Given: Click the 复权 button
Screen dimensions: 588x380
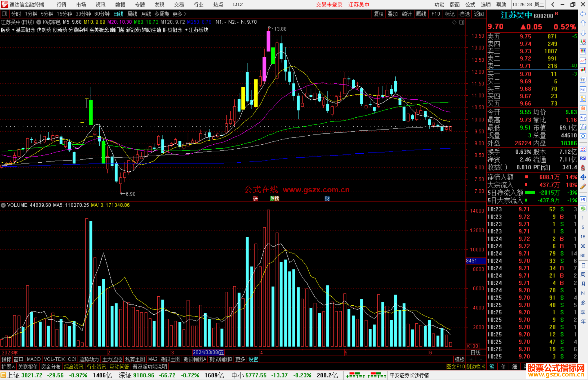Looking at the screenshot, I should (378, 14).
